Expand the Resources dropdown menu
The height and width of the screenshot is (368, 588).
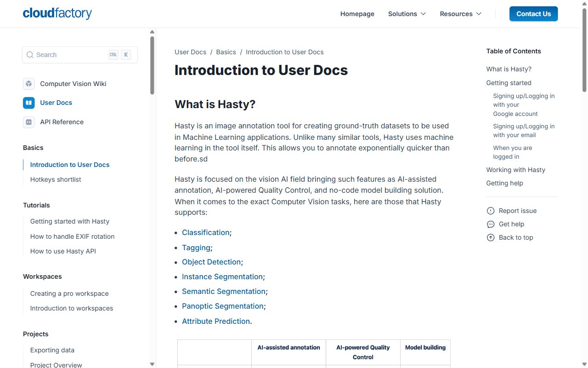pos(461,14)
